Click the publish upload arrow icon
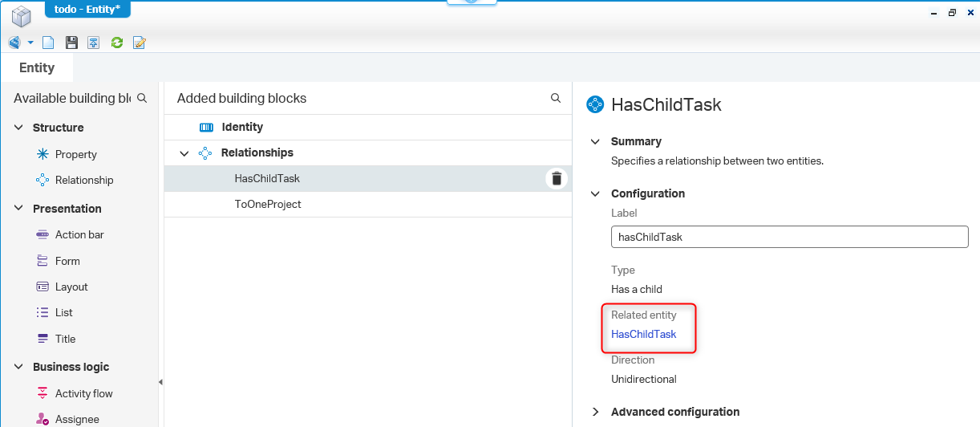 (94, 43)
